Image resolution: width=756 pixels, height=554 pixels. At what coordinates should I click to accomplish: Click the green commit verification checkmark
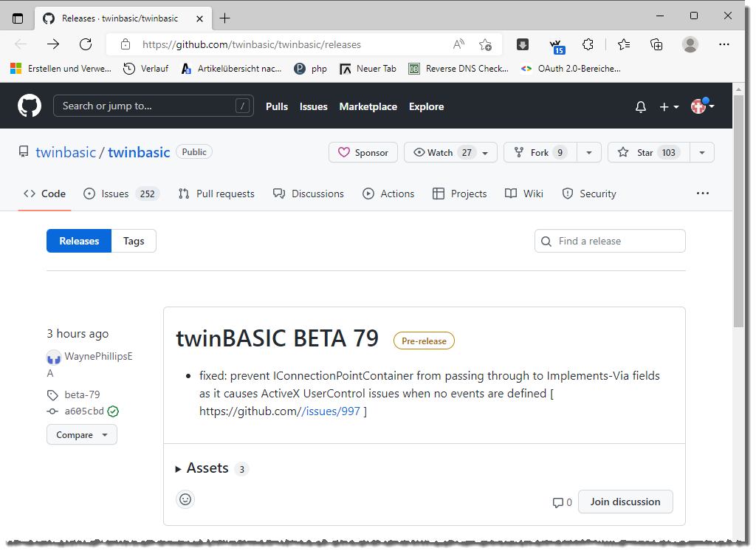point(113,411)
